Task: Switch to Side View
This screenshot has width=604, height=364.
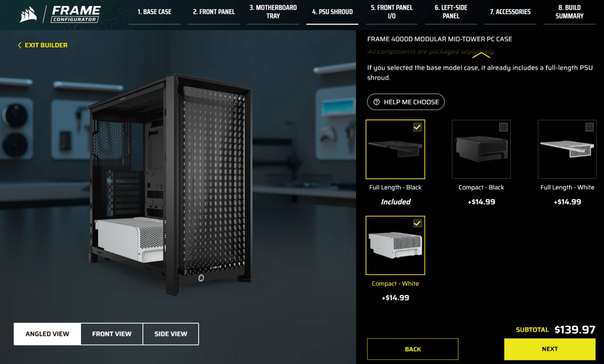Action: (x=171, y=334)
